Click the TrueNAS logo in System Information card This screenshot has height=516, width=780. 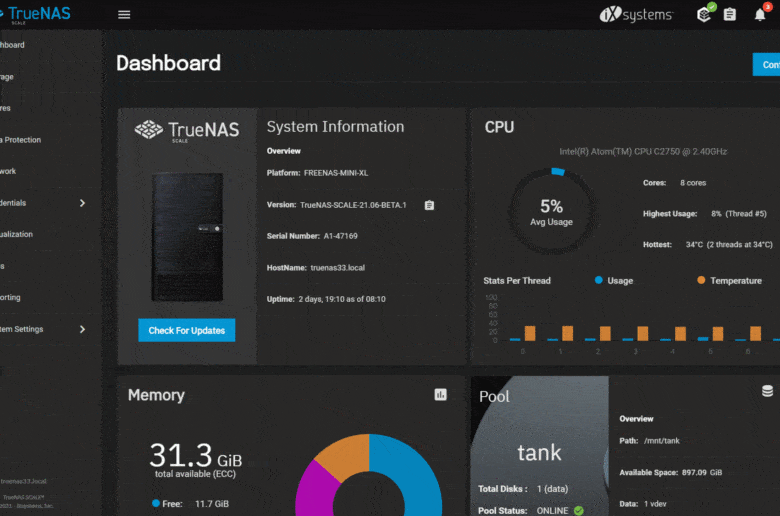[187, 131]
